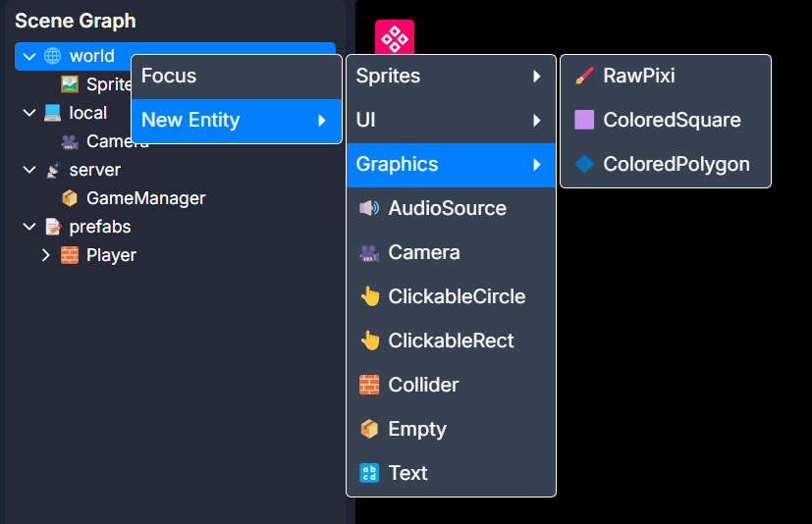Create a ColoredPolygon entity
Screen dimensions: 812x524
click(x=666, y=165)
